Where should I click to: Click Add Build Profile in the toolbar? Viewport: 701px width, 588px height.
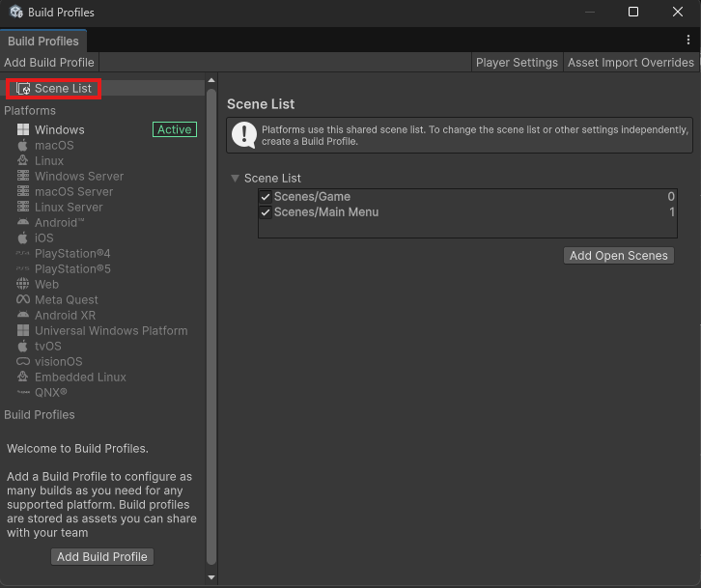click(49, 62)
